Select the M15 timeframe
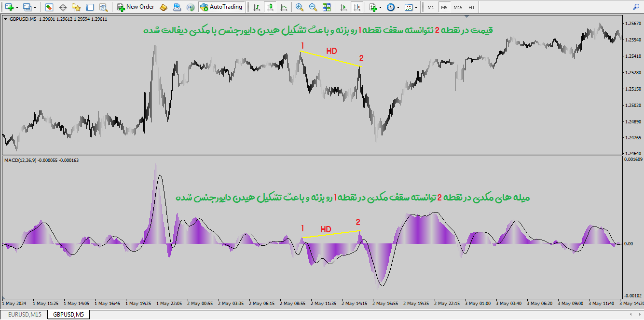 pos(457,7)
